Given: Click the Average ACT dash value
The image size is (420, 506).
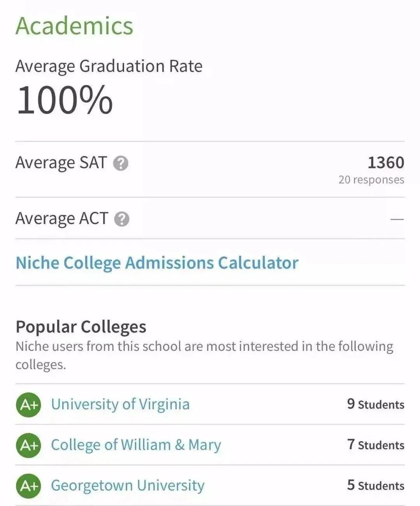Looking at the screenshot, I should [397, 219].
